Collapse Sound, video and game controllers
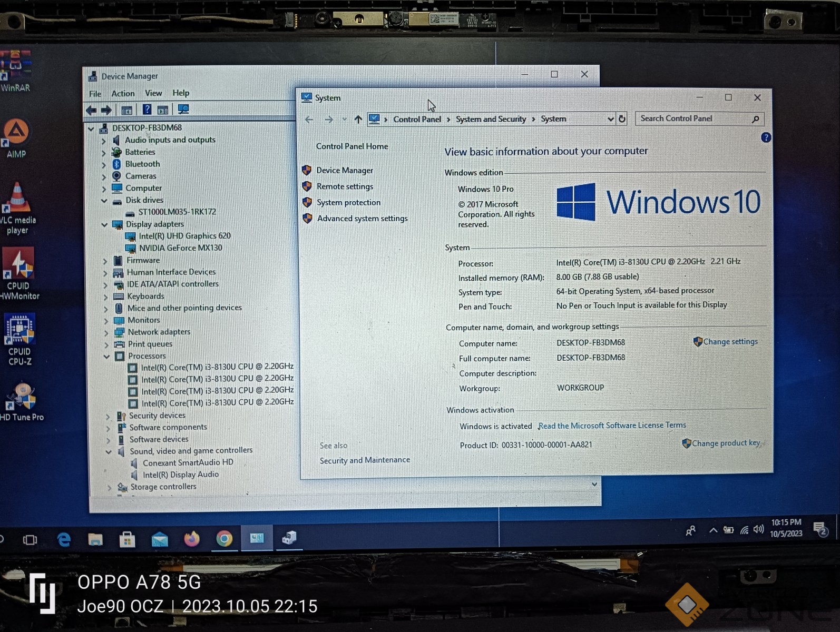 click(109, 452)
